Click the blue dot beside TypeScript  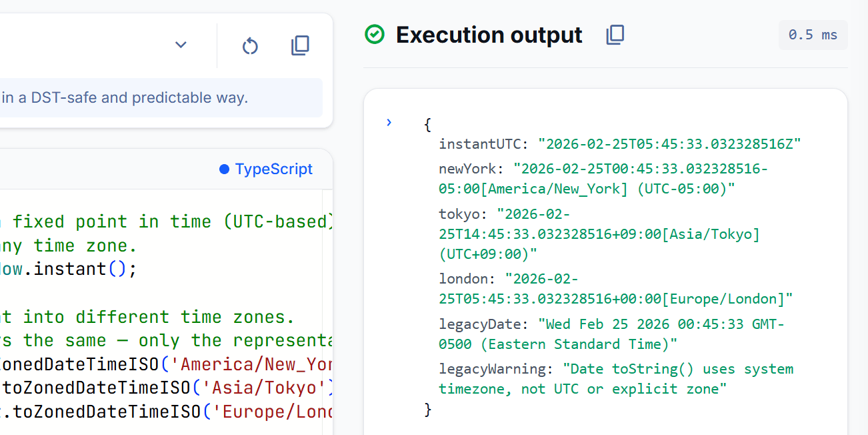(x=224, y=169)
